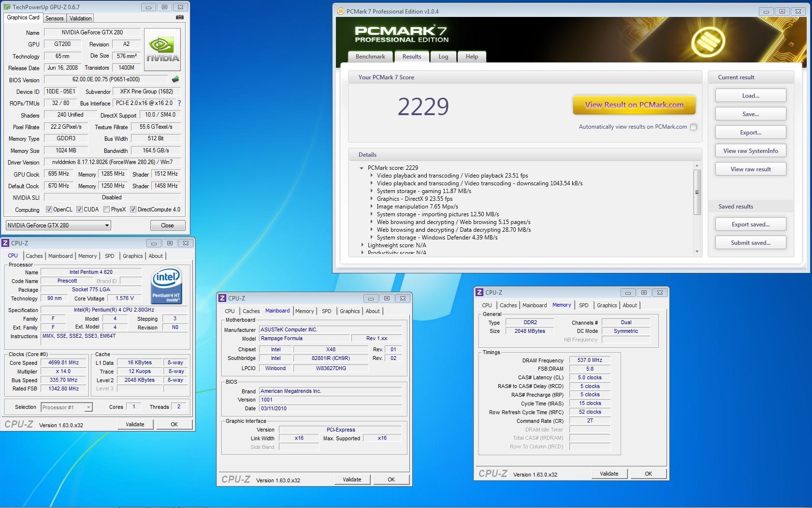Click the Export saved... button
Image resolution: width=812 pixels, height=508 pixels.
tap(751, 224)
